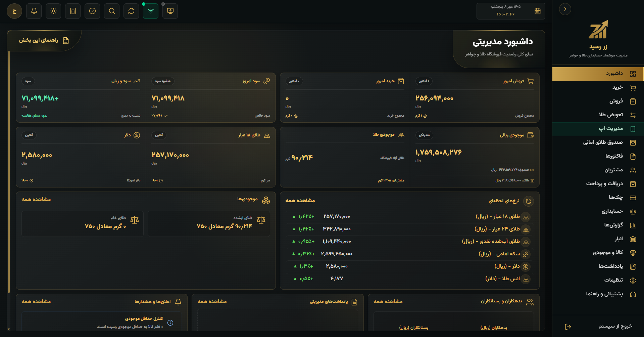Open the notifications bell in top toolbar
644x337 pixels.
[x=34, y=11]
